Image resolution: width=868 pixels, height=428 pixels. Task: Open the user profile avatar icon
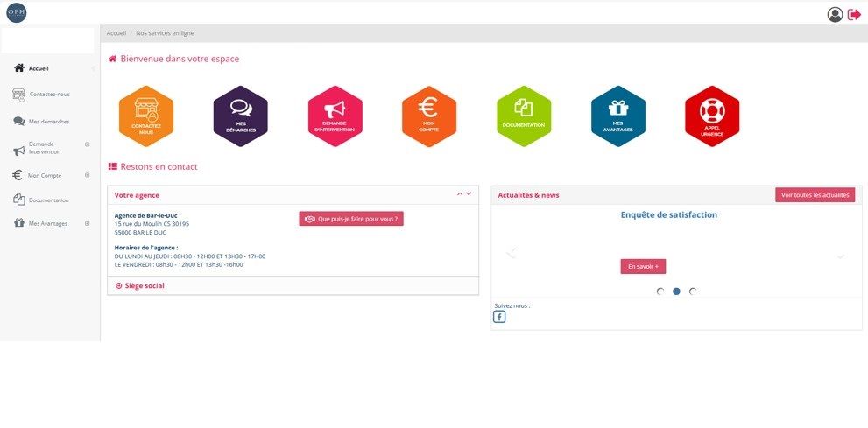[x=835, y=14]
